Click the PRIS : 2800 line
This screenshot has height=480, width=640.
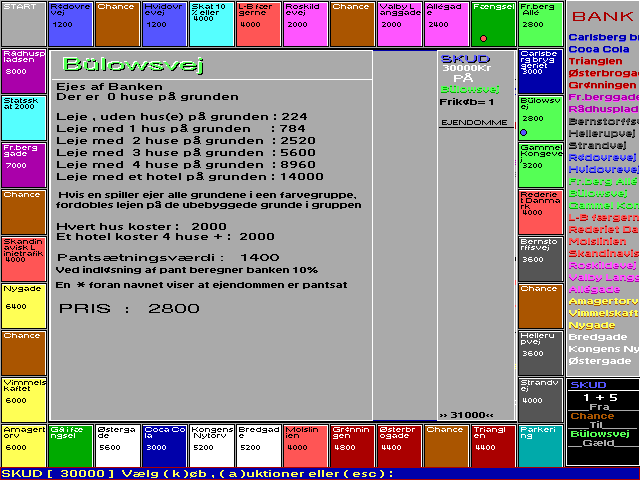(129, 308)
